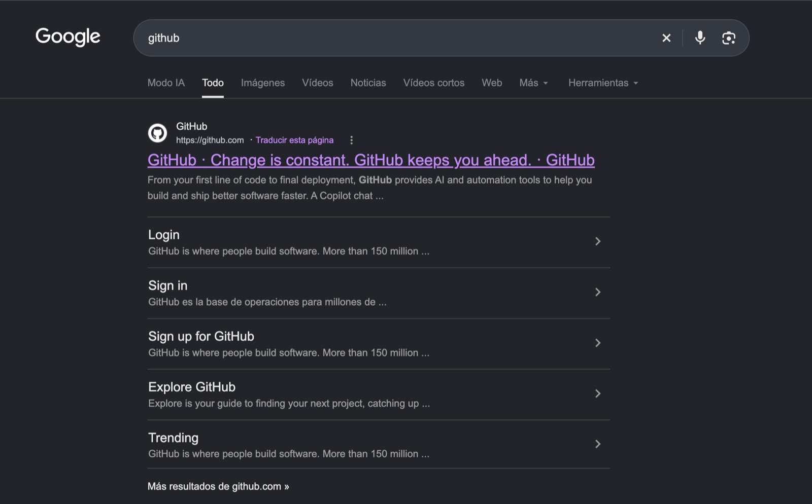Switch to the Imágenes tab
Viewport: 812px width, 504px height.
(263, 83)
